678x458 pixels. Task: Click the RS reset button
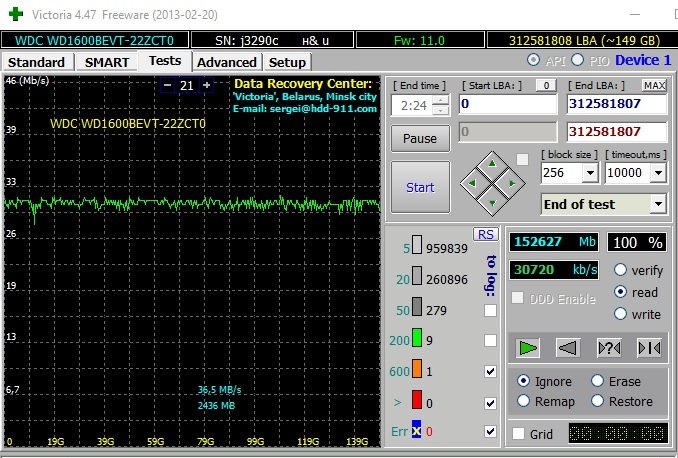click(x=486, y=234)
